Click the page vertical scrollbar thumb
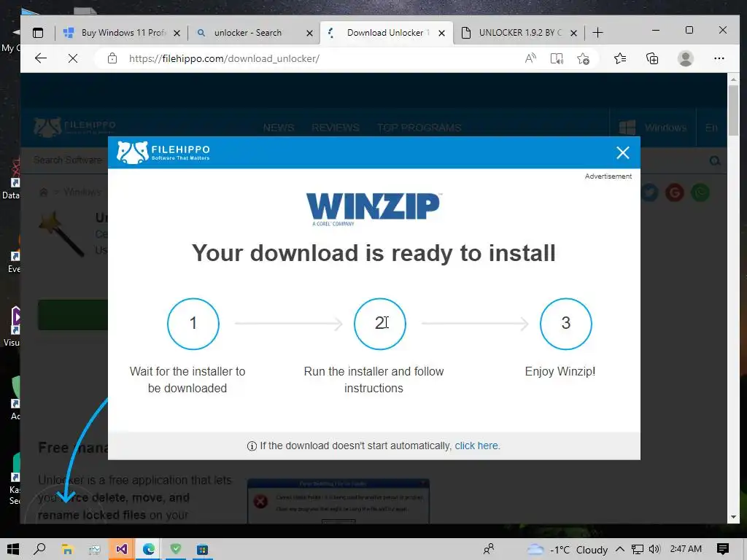747x560 pixels. (734, 109)
